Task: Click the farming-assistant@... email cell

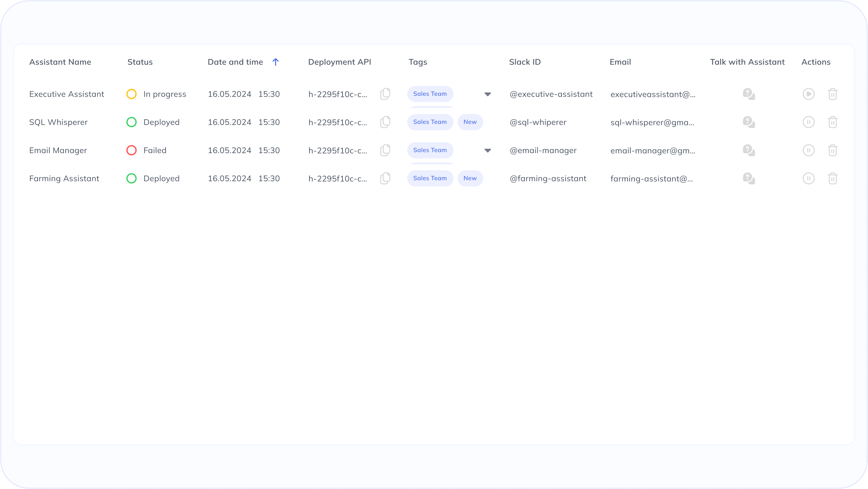Action: [652, 179]
